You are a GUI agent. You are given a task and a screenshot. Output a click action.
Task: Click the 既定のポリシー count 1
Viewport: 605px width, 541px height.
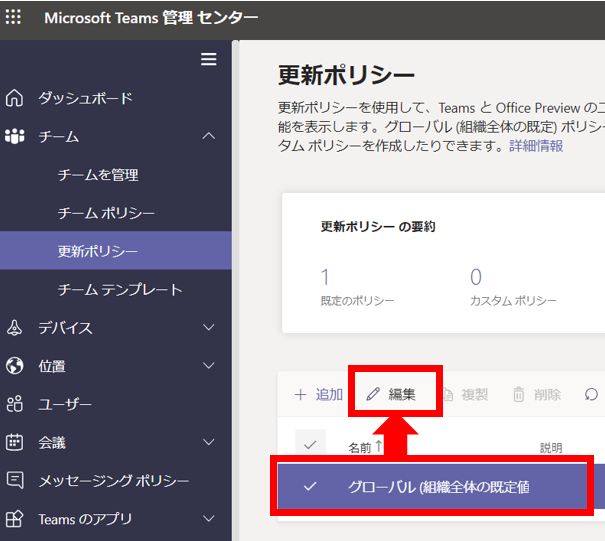click(325, 277)
